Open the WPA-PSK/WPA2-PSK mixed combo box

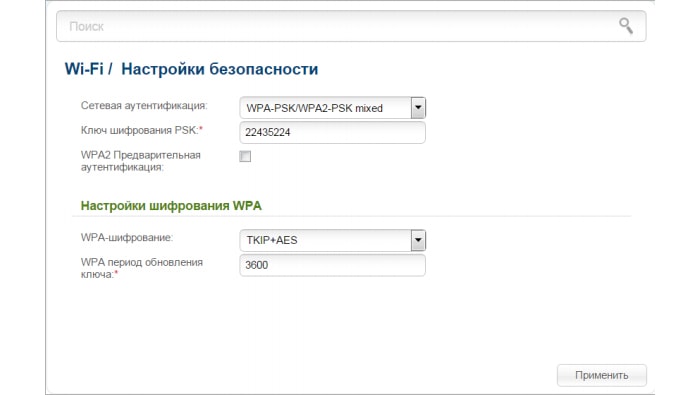point(332,108)
